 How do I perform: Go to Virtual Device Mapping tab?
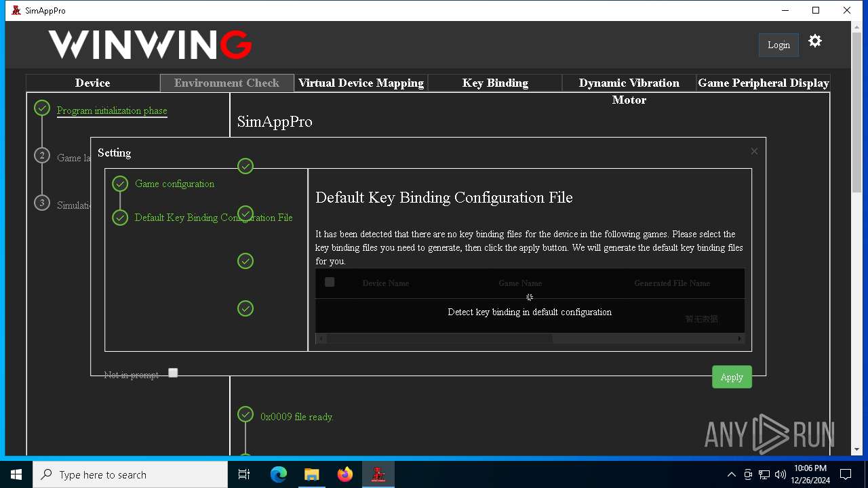point(361,83)
